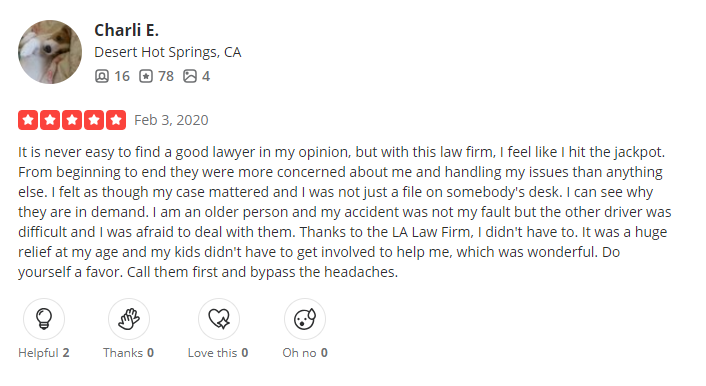This screenshot has height=386, width=706.
Task: Click the reviews star icon beside 78
Action: click(145, 76)
